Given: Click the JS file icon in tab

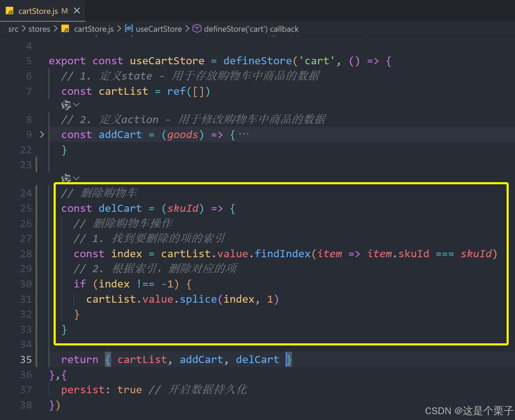Looking at the screenshot, I should point(10,11).
